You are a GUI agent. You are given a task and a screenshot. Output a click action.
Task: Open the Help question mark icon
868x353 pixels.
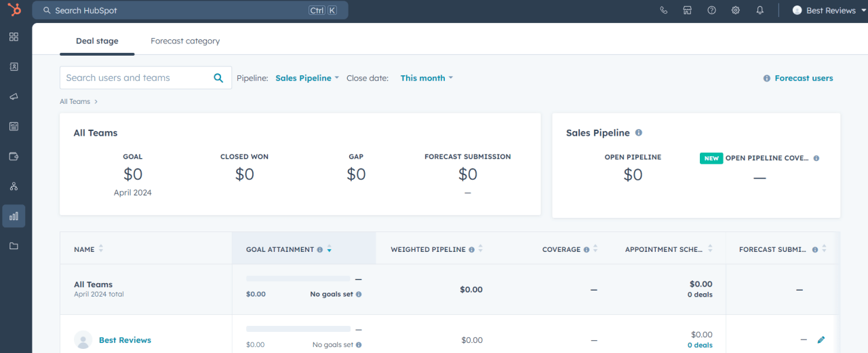[x=711, y=10]
